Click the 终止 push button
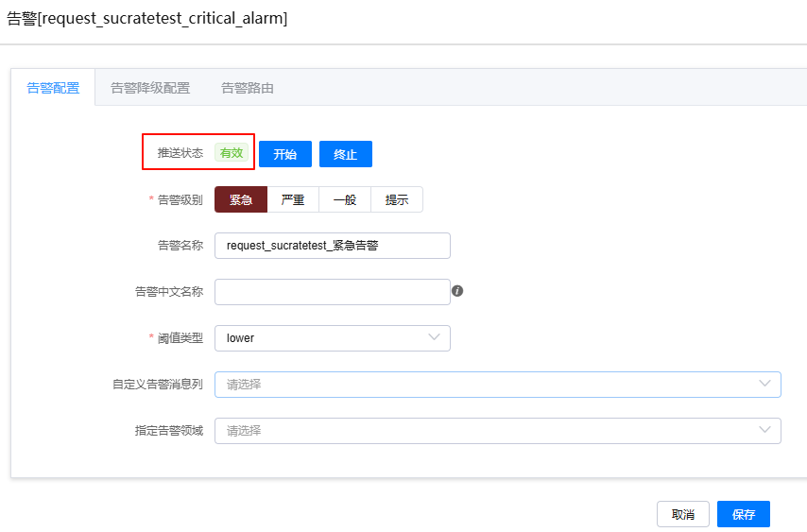The image size is (807, 532). click(345, 154)
